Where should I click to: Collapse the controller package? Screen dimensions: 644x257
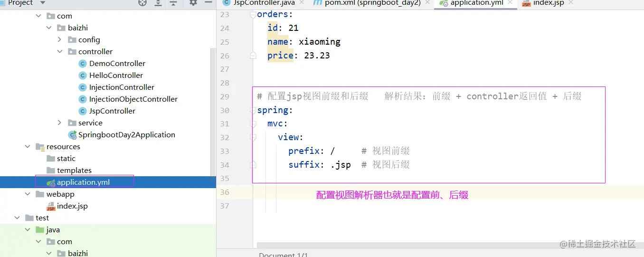(59, 52)
